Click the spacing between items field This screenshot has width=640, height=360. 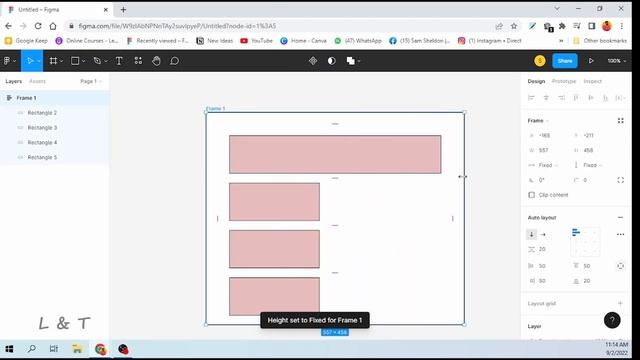coord(546,249)
